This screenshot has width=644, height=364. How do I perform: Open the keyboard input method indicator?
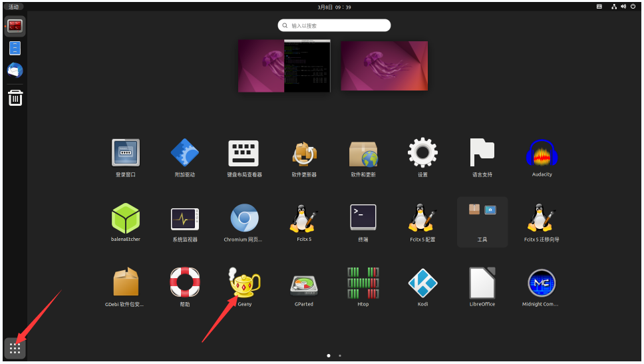pos(599,7)
